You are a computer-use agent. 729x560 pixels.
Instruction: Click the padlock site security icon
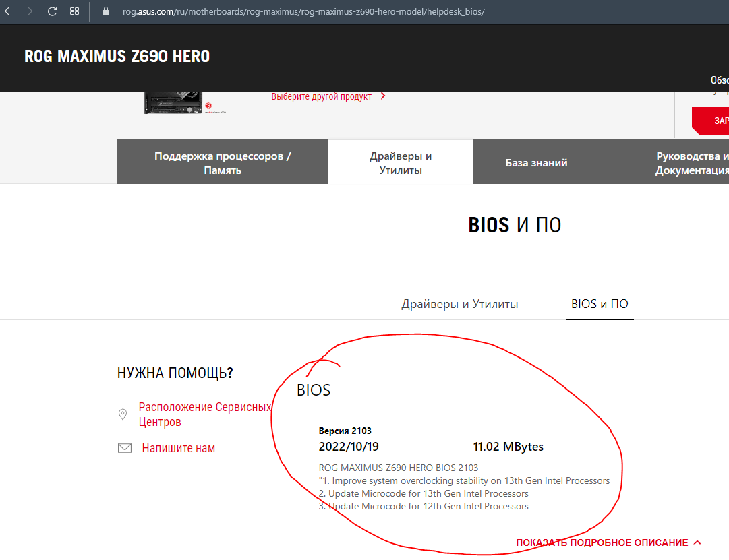[105, 11]
